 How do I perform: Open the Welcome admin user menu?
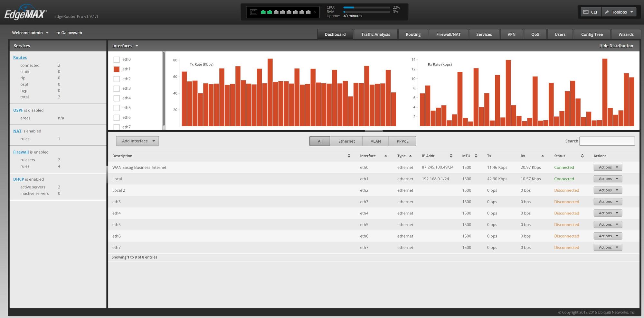point(30,33)
